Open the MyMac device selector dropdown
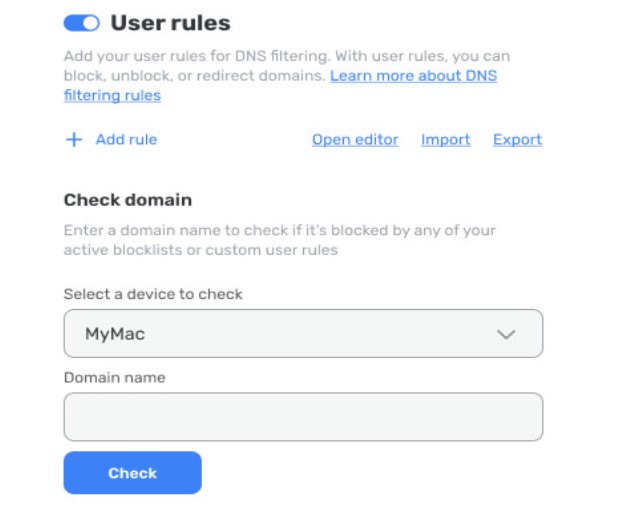627x513 pixels. click(x=303, y=334)
